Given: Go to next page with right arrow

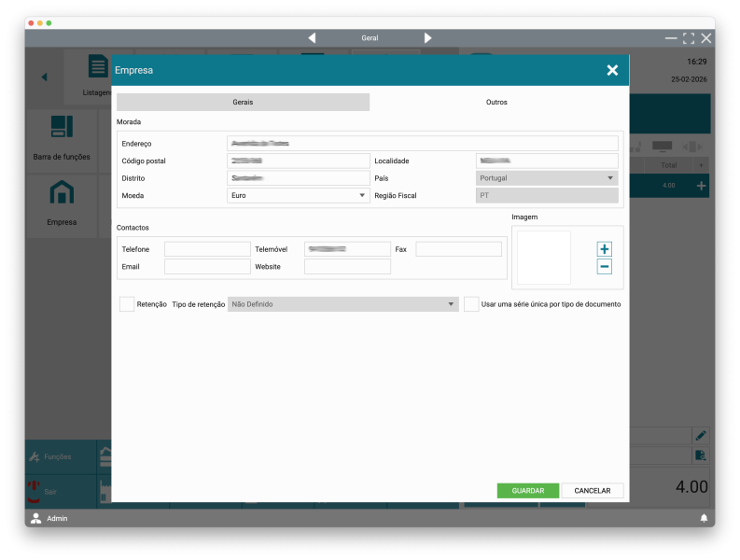Looking at the screenshot, I should (427, 38).
